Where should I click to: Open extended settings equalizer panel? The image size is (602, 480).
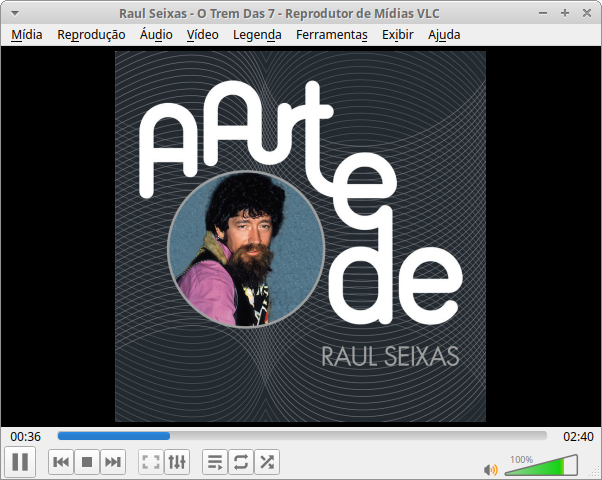(x=177, y=462)
